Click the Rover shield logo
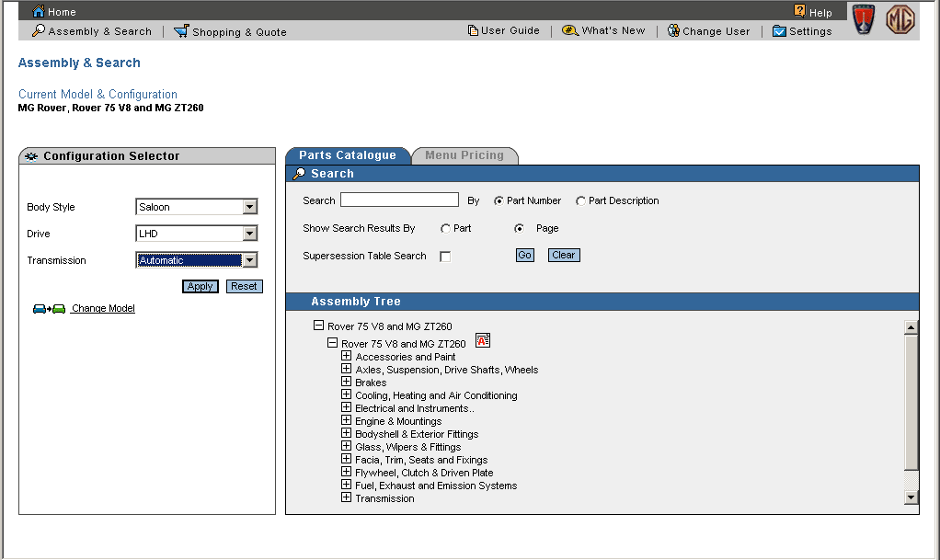 (864, 19)
